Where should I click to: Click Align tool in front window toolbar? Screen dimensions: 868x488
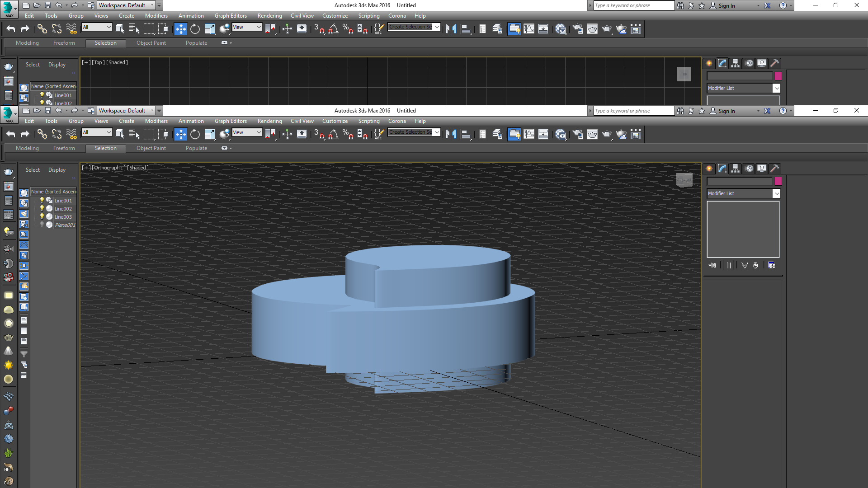(x=466, y=134)
